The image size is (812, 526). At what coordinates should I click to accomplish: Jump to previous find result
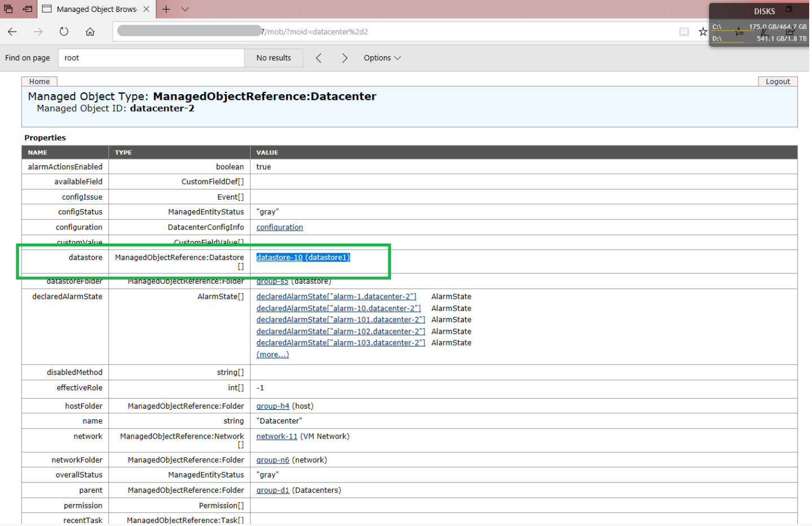(x=319, y=58)
